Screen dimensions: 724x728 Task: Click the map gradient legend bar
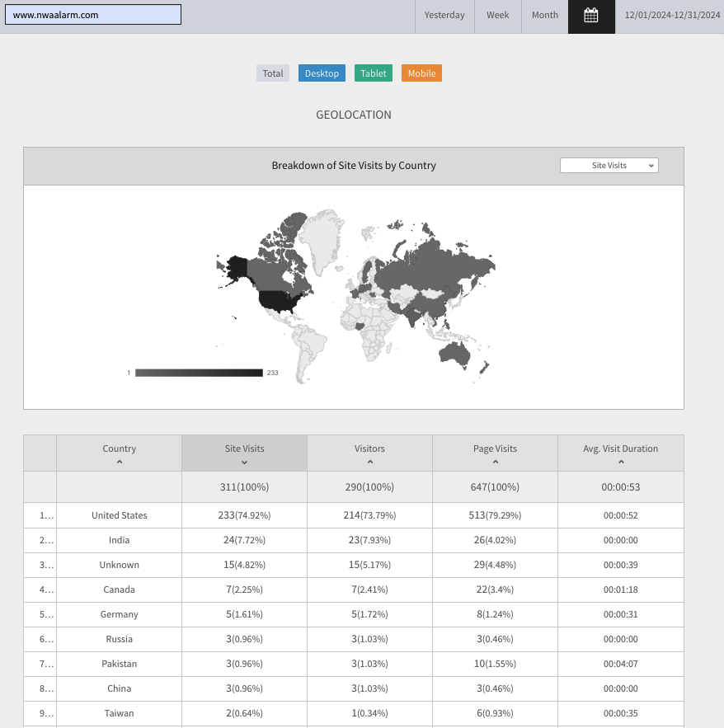[x=199, y=373]
